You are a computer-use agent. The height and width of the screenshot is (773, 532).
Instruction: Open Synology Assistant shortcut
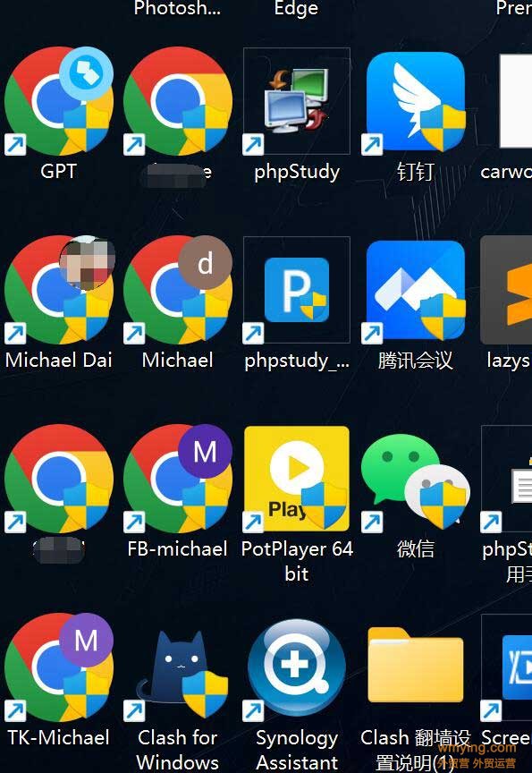pos(297,668)
